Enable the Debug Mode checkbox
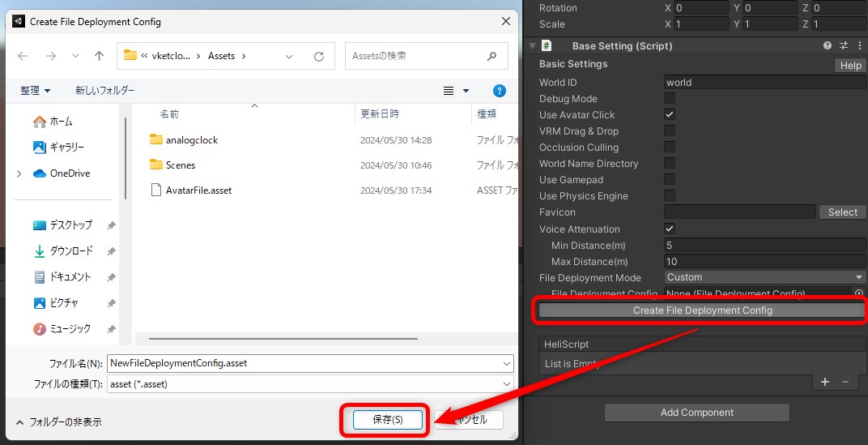The height and width of the screenshot is (445, 868). 670,98
